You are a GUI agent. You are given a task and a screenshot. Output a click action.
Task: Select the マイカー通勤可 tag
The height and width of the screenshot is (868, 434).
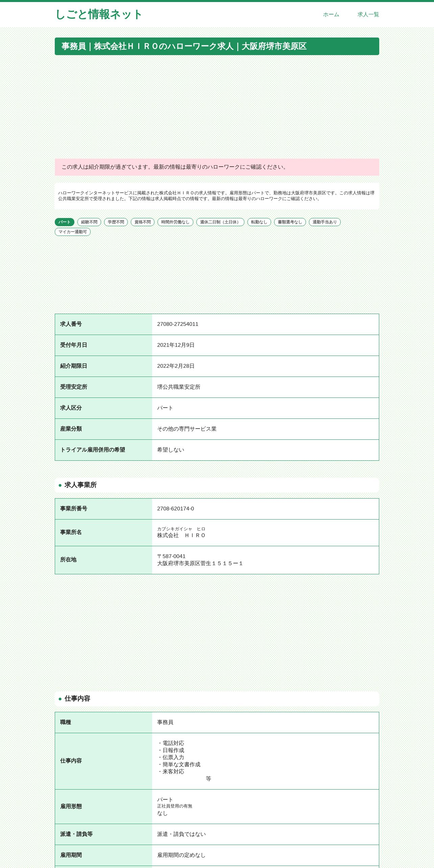[73, 232]
